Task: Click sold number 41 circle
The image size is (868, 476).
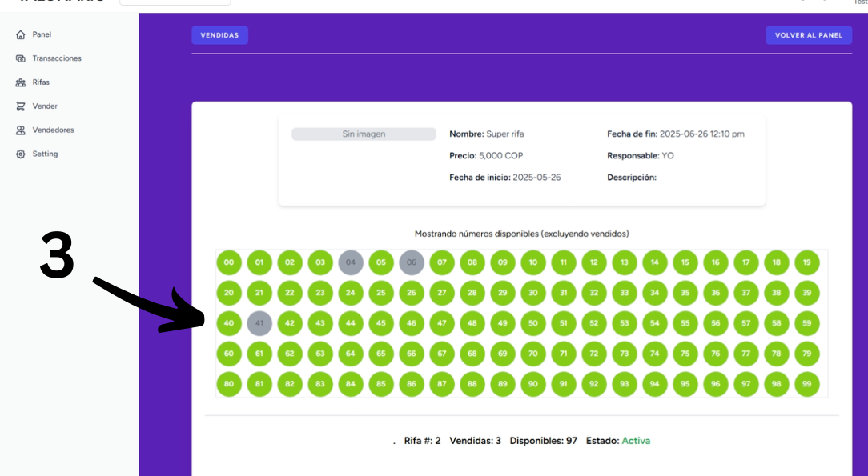Action: tap(259, 323)
